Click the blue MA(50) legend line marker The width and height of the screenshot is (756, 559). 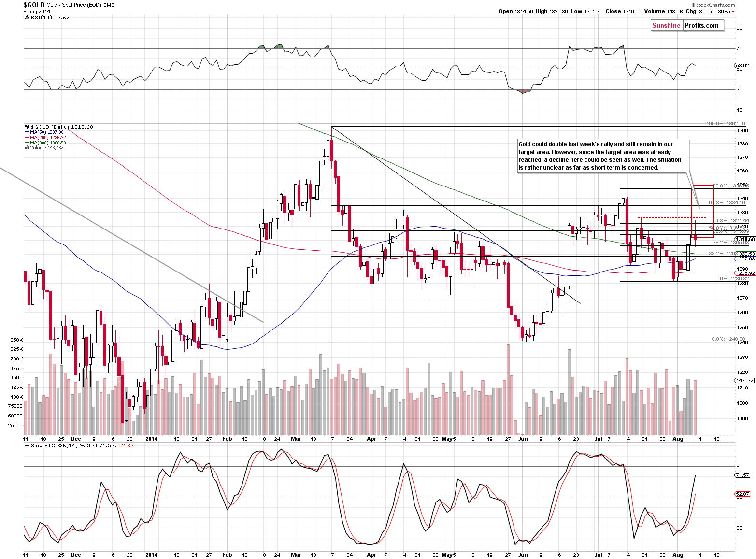[27, 132]
